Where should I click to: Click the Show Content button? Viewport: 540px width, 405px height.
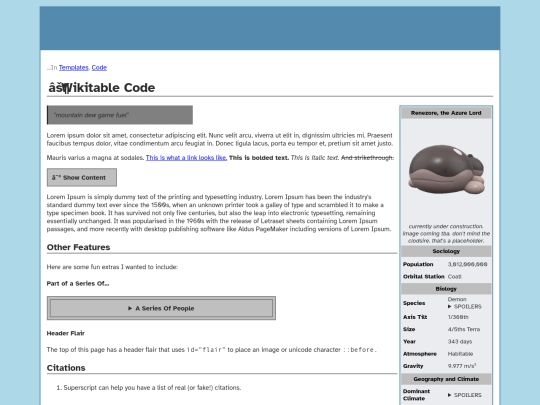click(82, 177)
